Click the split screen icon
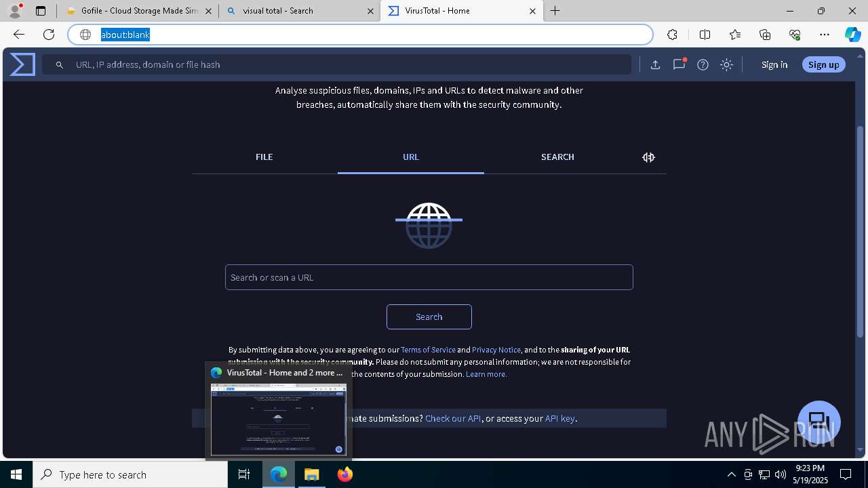This screenshot has height=488, width=868. click(x=705, y=35)
